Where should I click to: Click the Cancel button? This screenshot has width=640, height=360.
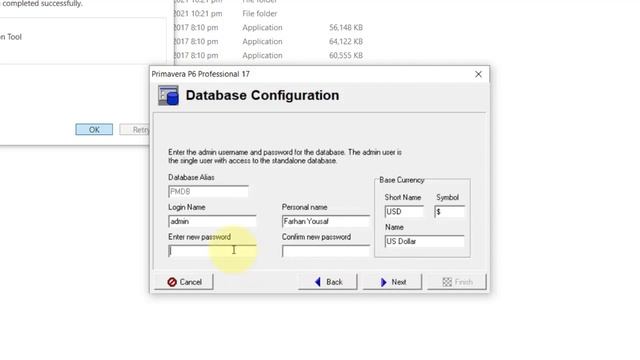pyautogui.click(x=184, y=282)
